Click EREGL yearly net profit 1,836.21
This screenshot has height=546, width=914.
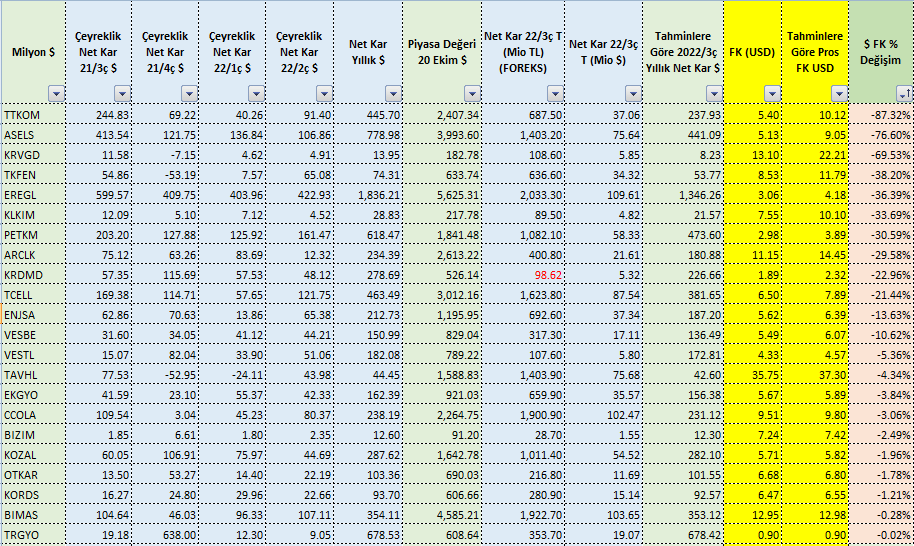(368, 195)
